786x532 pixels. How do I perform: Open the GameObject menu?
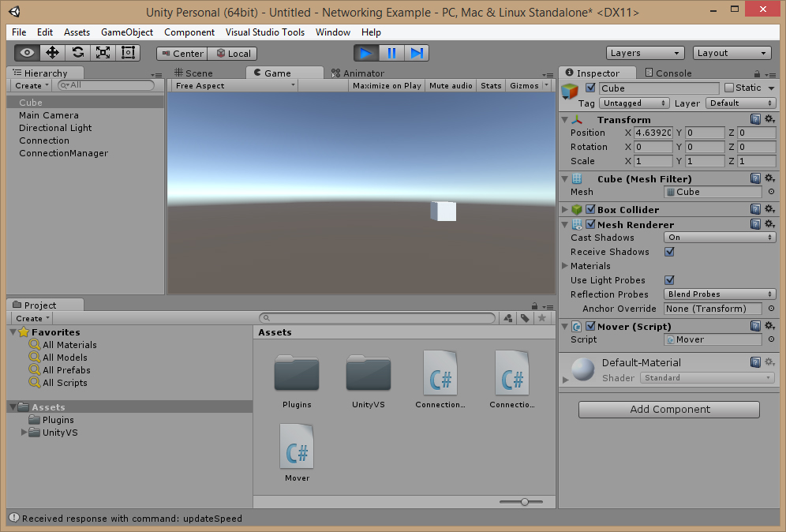point(127,32)
